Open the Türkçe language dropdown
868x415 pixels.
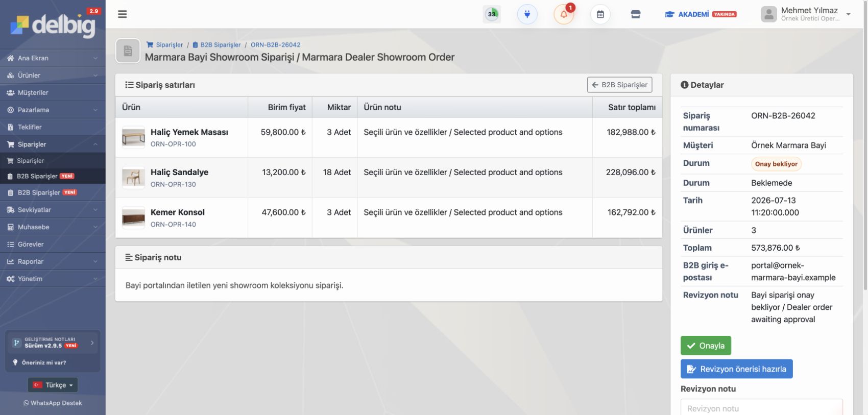coord(53,385)
